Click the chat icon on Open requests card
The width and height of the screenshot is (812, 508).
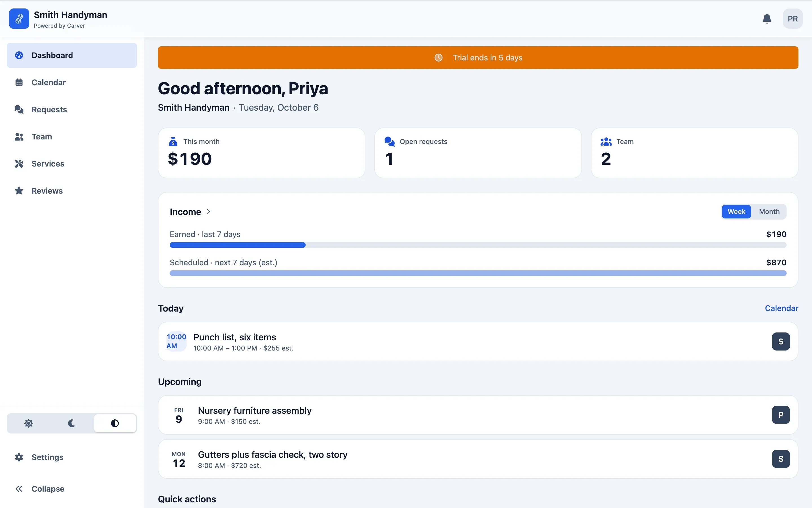click(x=390, y=141)
